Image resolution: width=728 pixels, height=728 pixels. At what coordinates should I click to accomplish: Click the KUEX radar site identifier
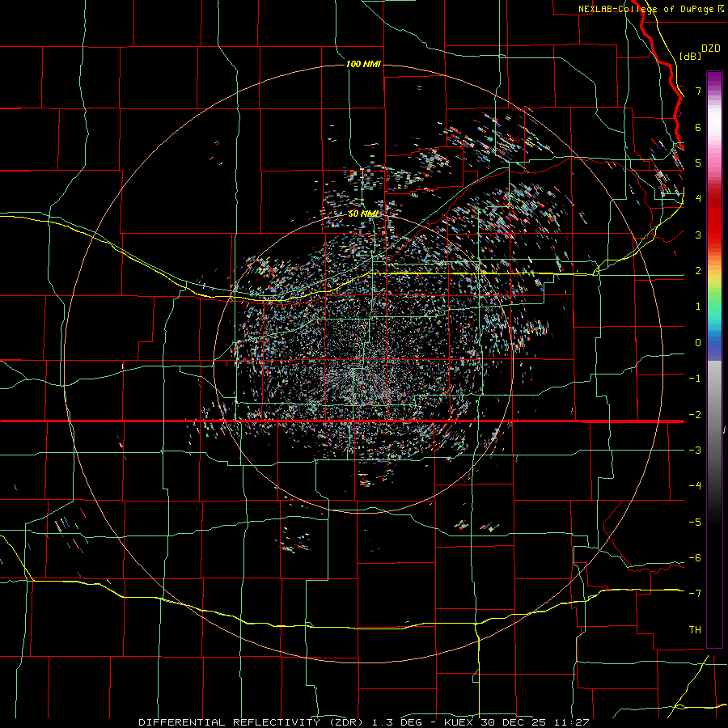459,722
